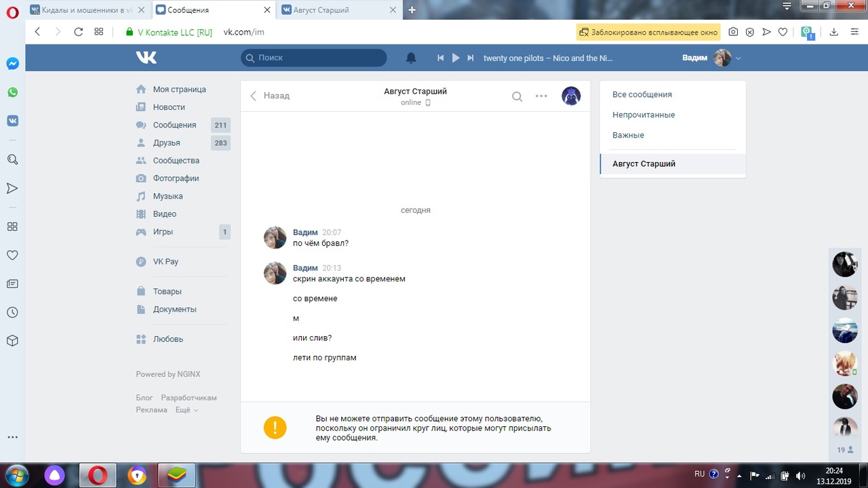Open WhatsApp in Opera sidebar
Screen dimensions: 868x488
[12, 92]
